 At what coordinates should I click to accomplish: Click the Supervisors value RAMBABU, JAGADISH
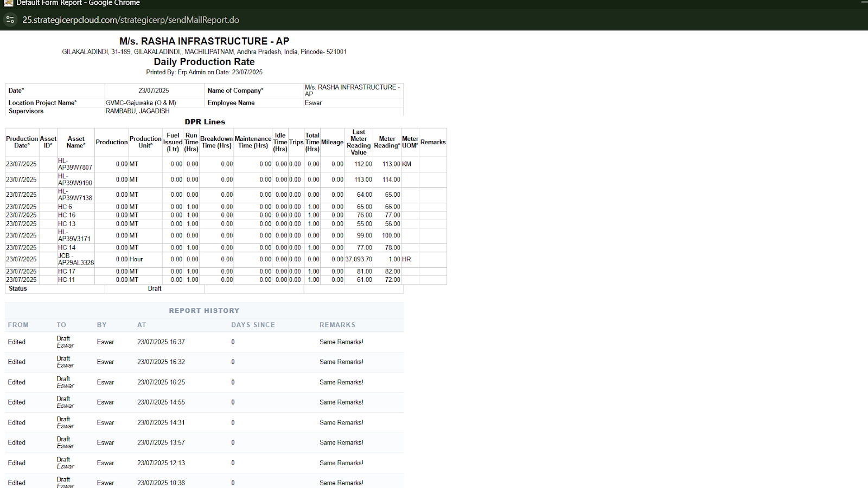click(138, 111)
